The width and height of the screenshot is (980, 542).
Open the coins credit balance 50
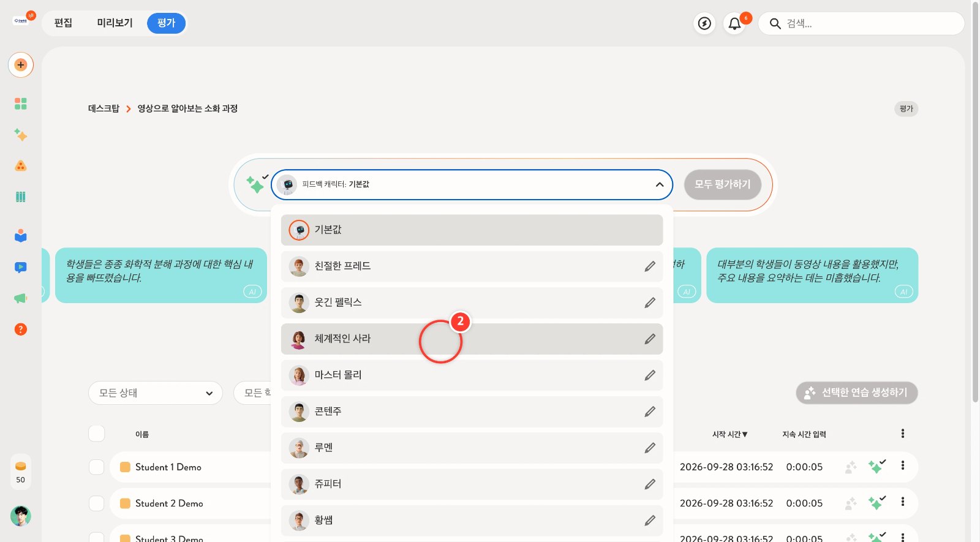pos(21,472)
